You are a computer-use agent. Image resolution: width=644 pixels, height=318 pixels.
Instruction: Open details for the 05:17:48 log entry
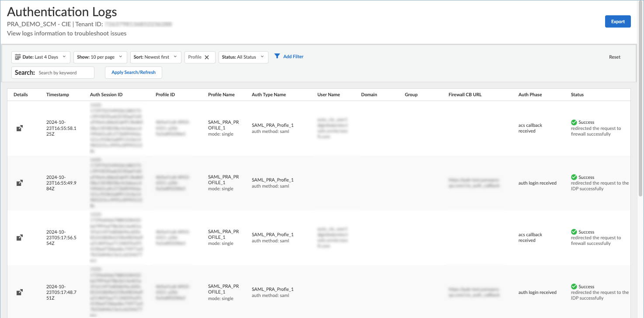pos(20,292)
